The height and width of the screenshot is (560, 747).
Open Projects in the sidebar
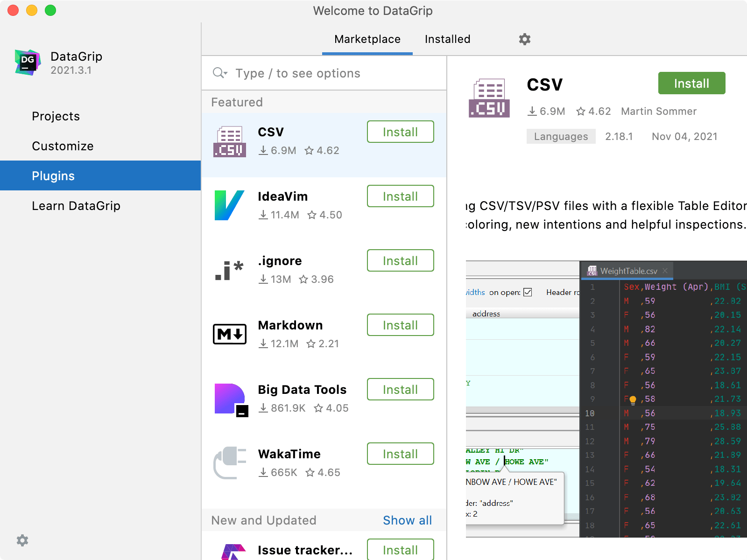pyautogui.click(x=100, y=116)
